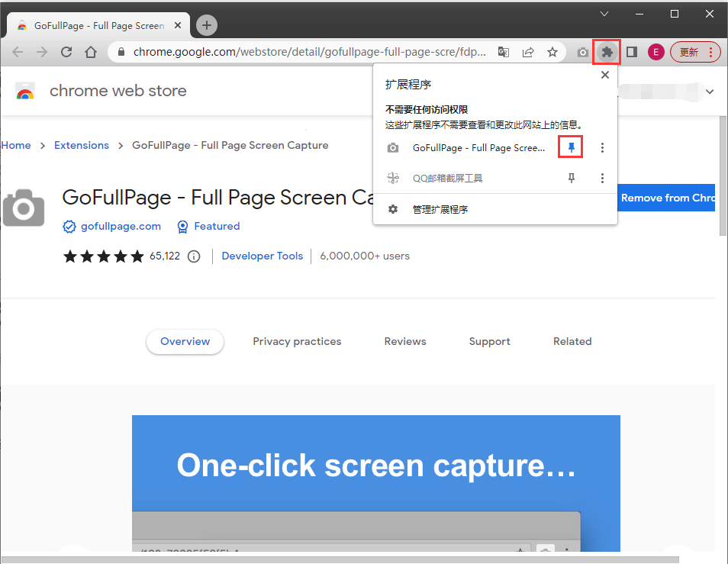The image size is (728, 564).
Task: Click the One-click screen capture preview image
Action: (376, 483)
